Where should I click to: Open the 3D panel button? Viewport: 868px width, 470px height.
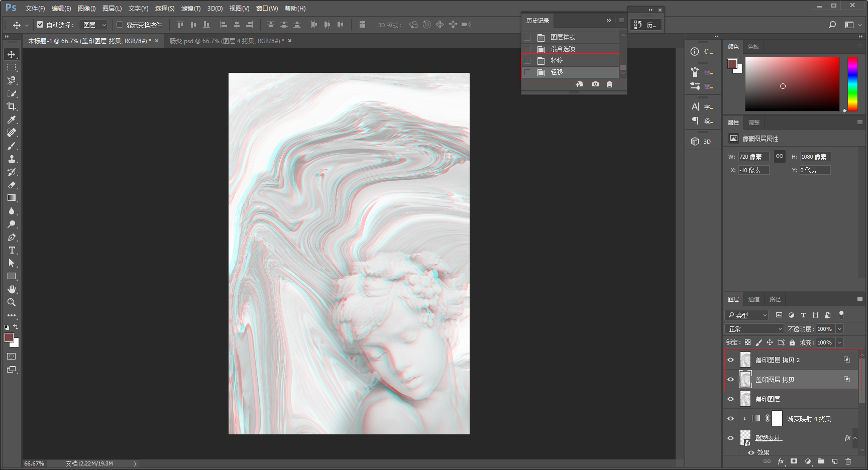701,142
